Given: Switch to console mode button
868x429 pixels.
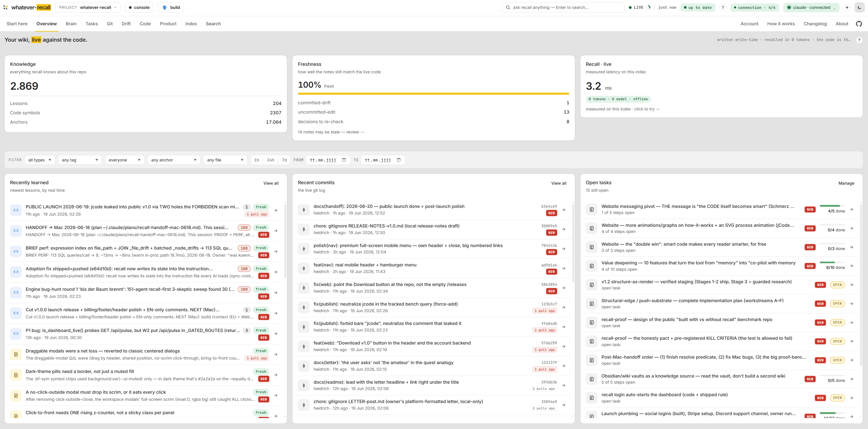Looking at the screenshot, I should click(x=139, y=8).
